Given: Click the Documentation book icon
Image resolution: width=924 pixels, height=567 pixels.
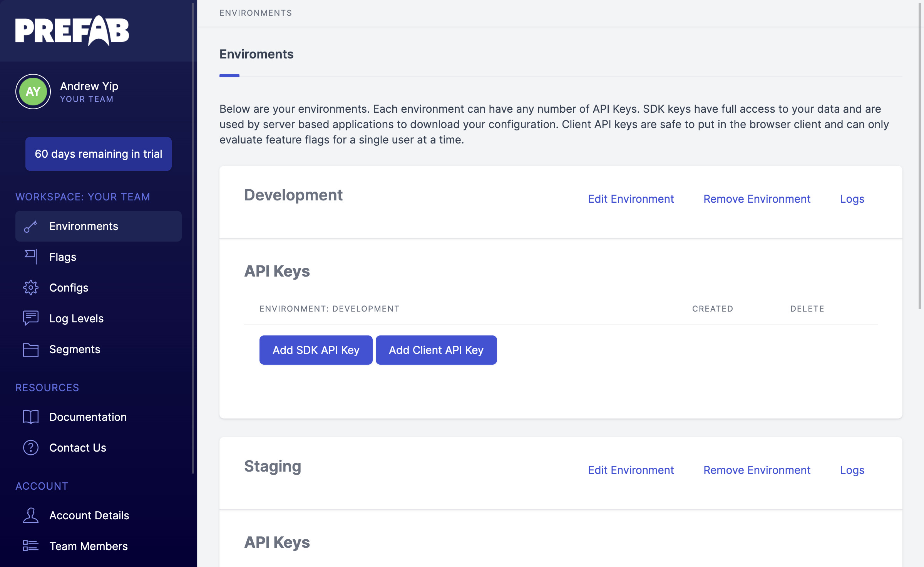Looking at the screenshot, I should pyautogui.click(x=30, y=416).
